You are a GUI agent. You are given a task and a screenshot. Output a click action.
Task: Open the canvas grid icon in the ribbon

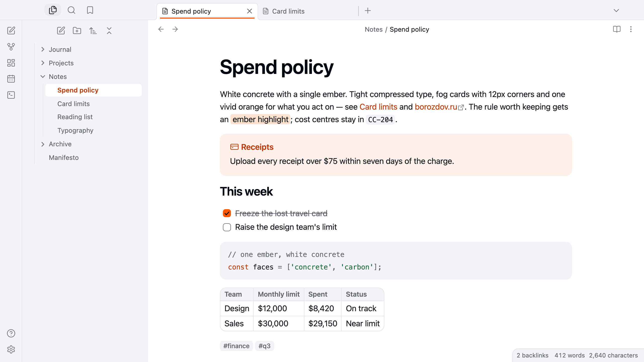coord(11,63)
